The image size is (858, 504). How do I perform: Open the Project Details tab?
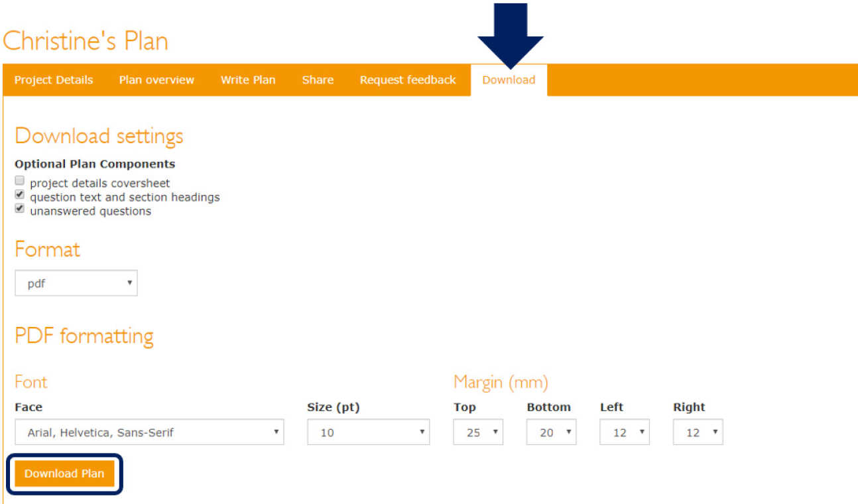(54, 80)
